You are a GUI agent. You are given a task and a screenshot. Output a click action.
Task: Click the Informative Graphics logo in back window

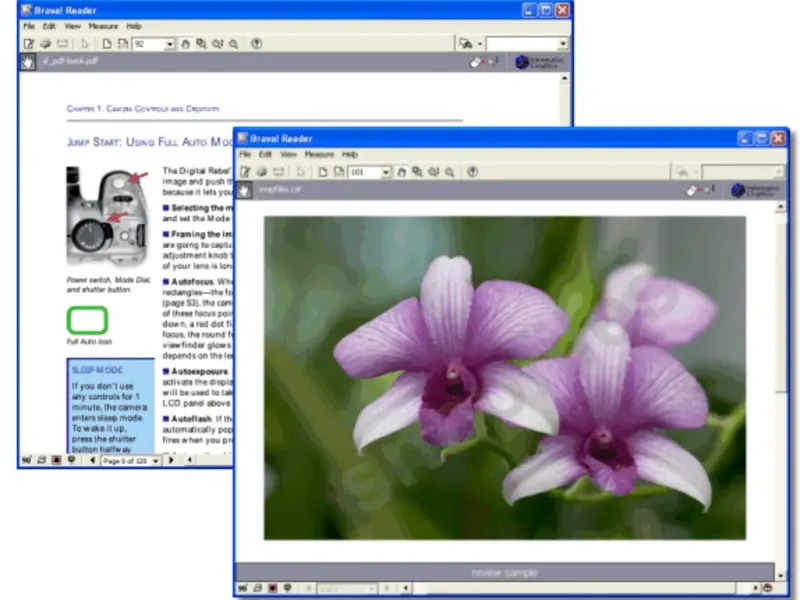(x=540, y=62)
